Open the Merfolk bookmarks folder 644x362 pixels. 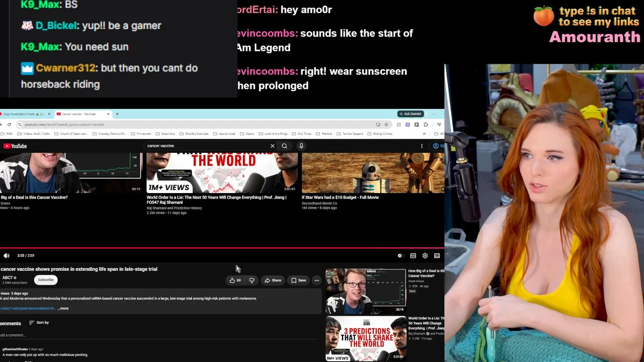(325, 134)
